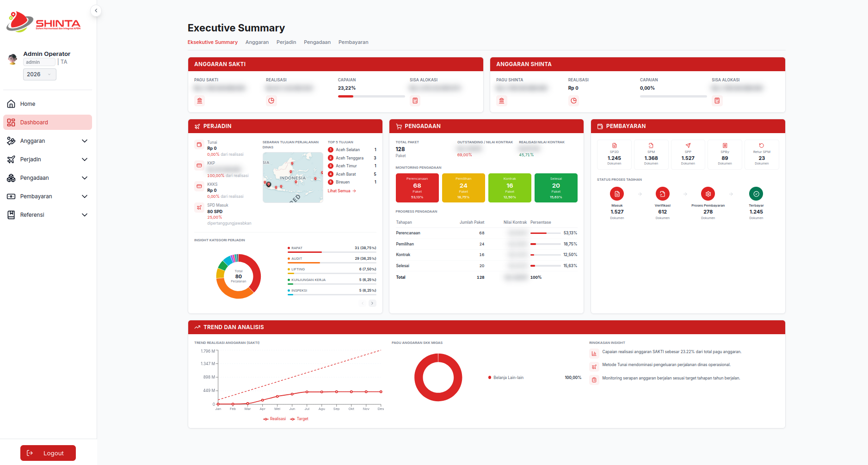Click the Shinta Realisasi pie chart icon

pos(573,101)
